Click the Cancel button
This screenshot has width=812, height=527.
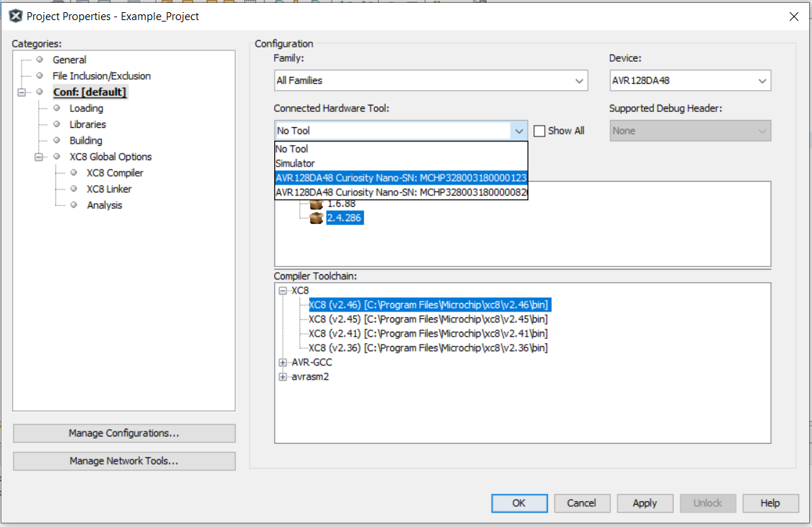click(x=582, y=503)
